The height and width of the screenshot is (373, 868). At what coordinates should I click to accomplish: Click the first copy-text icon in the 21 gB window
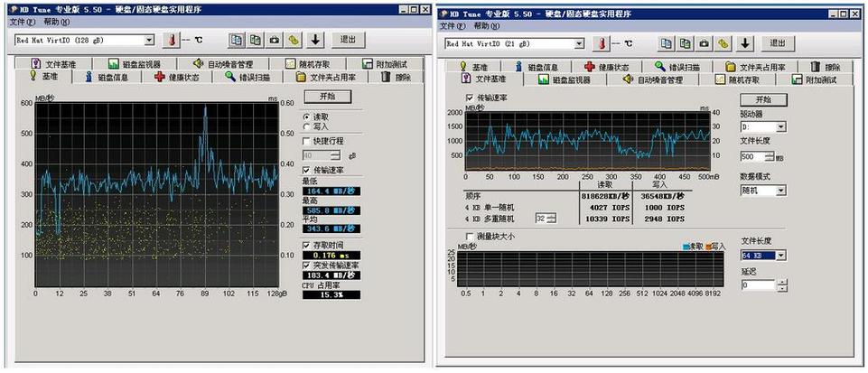665,43
